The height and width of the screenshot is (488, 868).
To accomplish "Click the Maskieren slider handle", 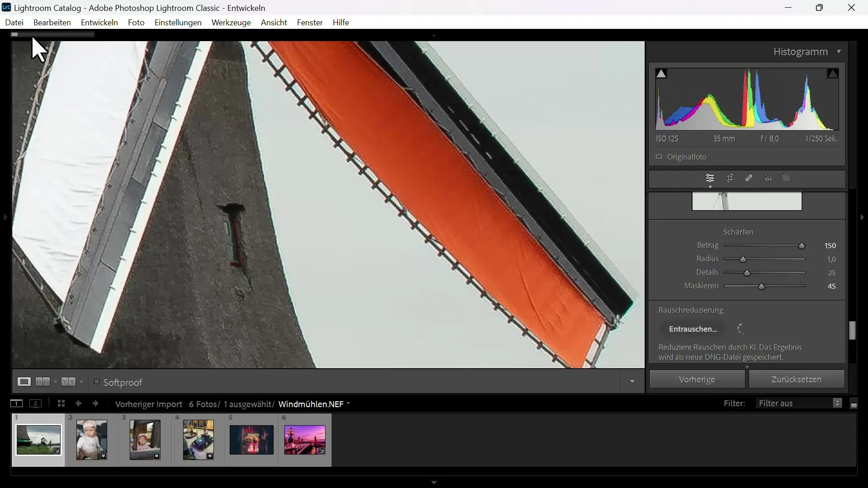I will [762, 287].
